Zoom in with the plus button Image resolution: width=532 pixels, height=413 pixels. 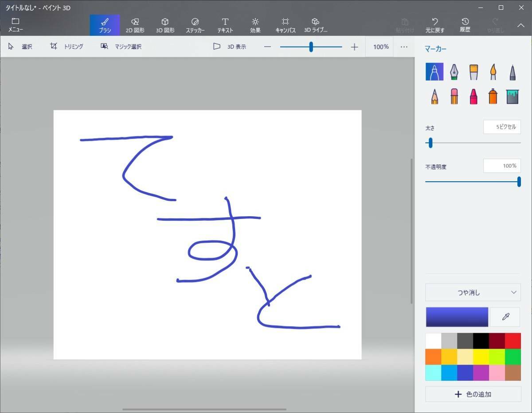coord(354,47)
